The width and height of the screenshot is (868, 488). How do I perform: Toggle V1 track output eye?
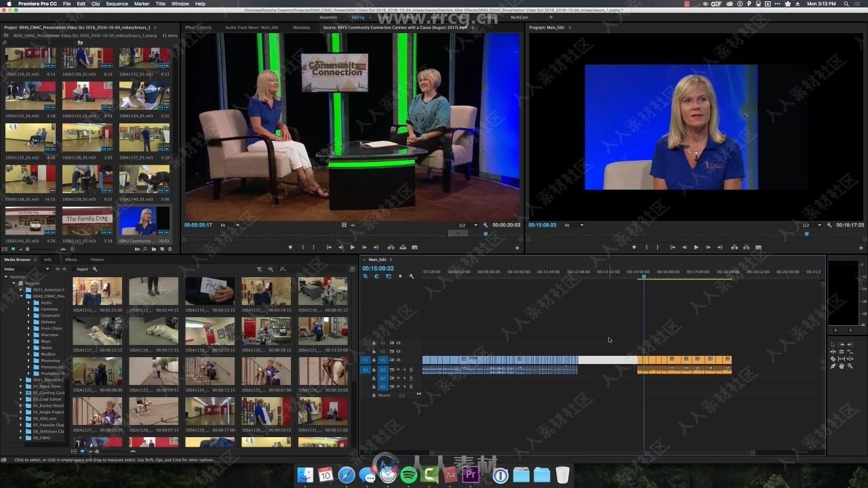399,360
